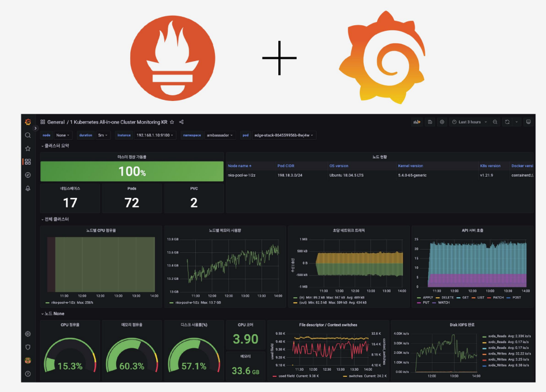
Task: Open the duration dropdown showing 5m
Action: [x=103, y=135]
